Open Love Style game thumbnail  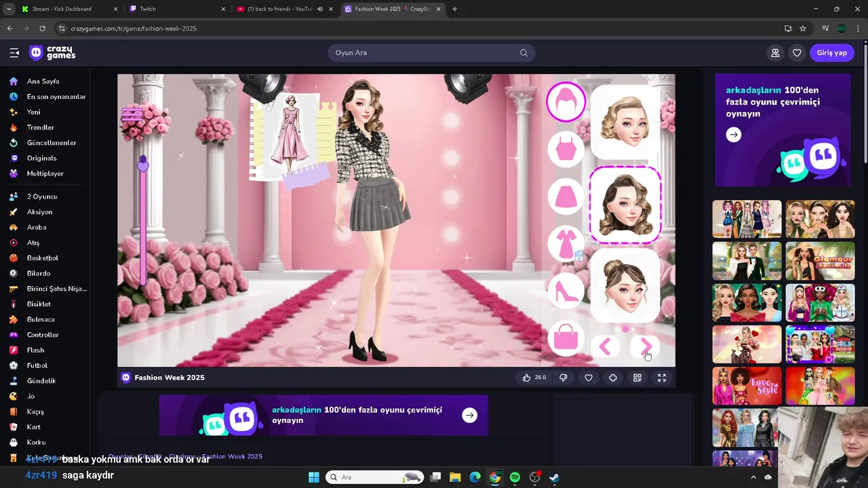[747, 386]
